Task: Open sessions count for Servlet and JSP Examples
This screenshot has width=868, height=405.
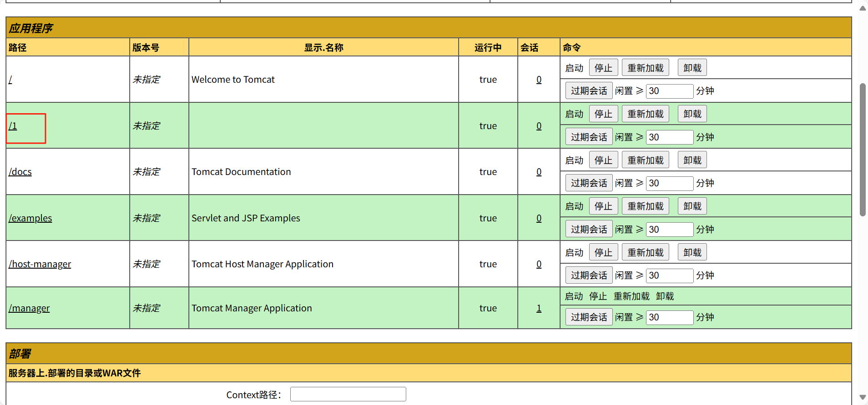Action: (539, 218)
